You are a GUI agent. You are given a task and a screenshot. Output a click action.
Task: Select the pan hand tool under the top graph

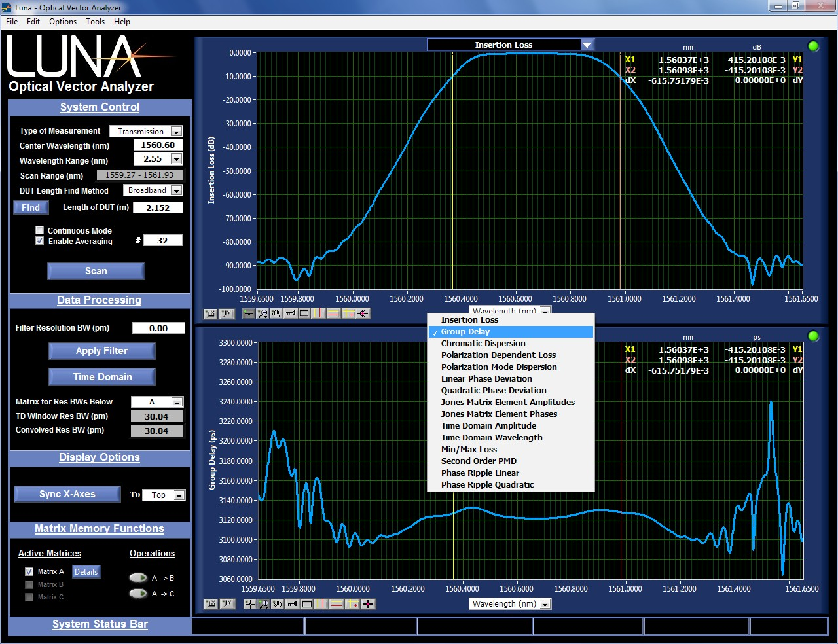coord(276,313)
